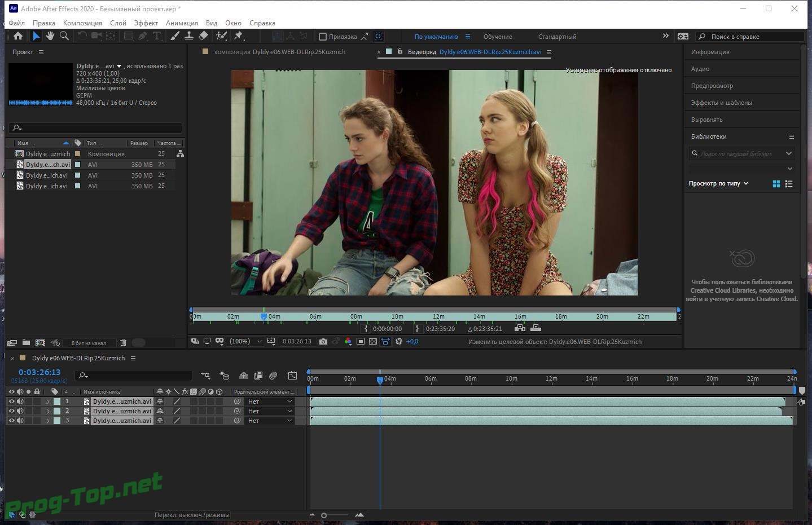Open the Предпросмотр panel
812x525 pixels.
pyautogui.click(x=712, y=86)
